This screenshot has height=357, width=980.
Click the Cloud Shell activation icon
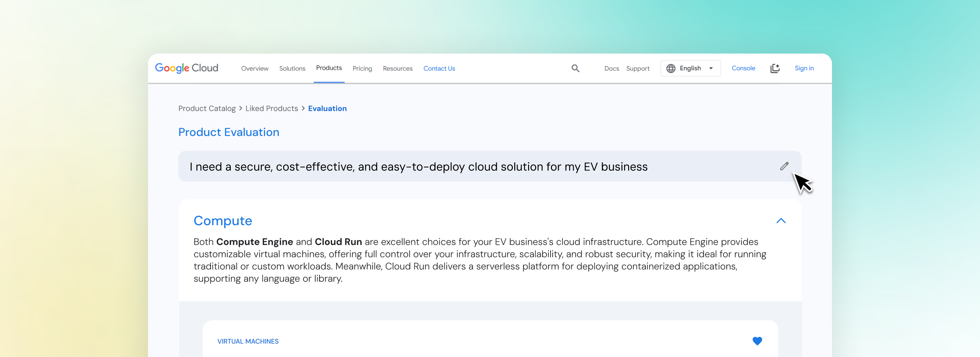click(x=775, y=68)
